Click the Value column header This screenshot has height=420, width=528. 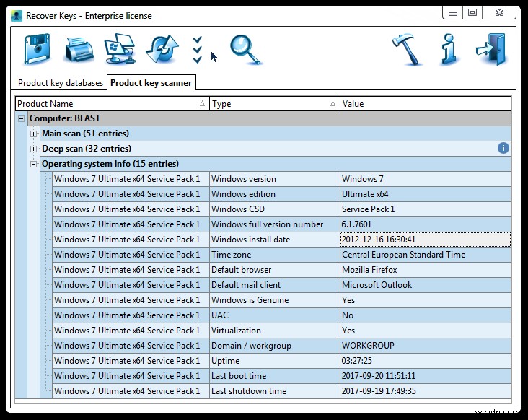[426, 104]
